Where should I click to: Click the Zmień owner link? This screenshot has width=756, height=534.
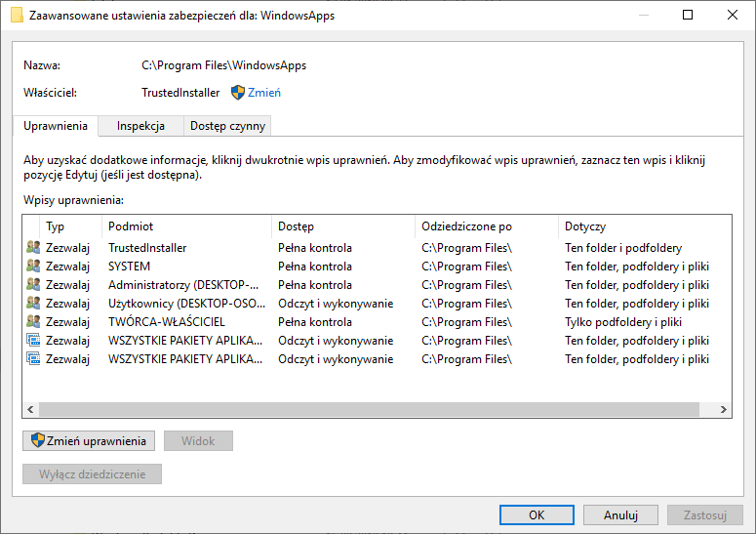tap(264, 92)
